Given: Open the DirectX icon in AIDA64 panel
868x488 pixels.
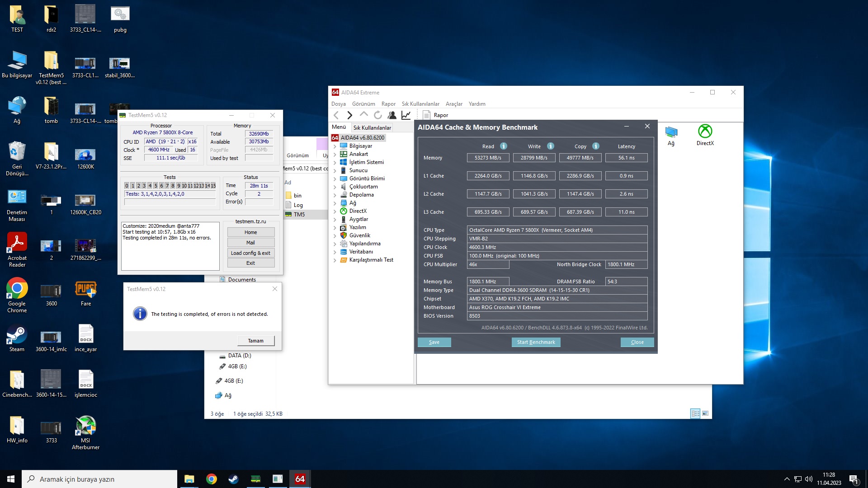Looking at the screenshot, I should (x=705, y=135).
